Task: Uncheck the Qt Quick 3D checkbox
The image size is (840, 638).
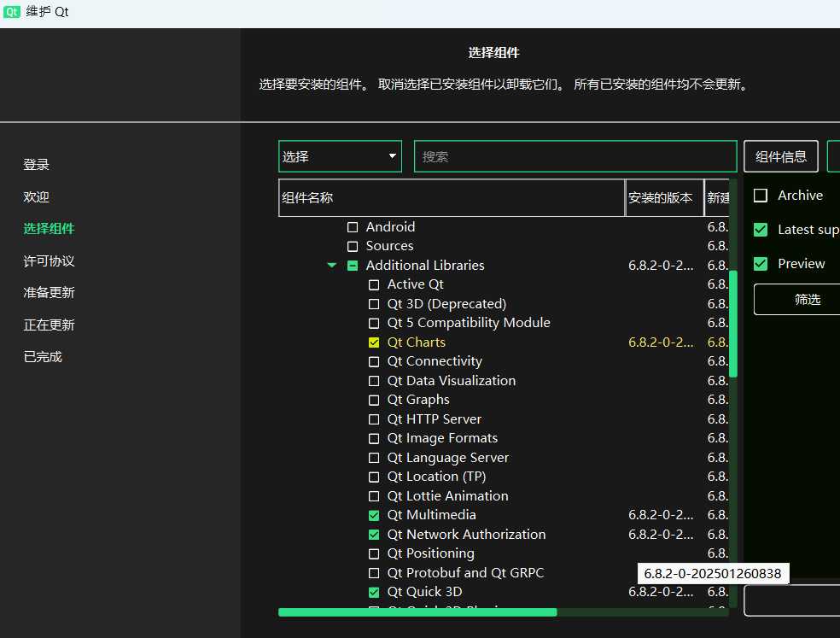Action: [374, 593]
